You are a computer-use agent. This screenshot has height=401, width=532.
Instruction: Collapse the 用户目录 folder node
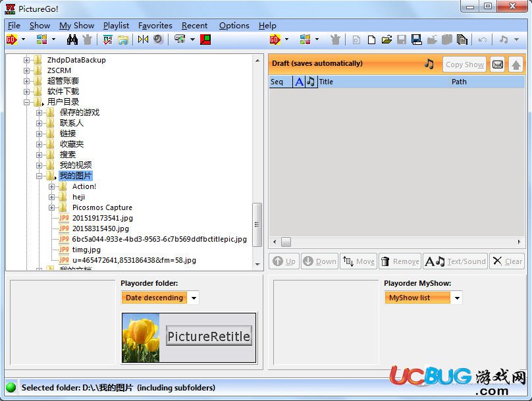(x=26, y=102)
